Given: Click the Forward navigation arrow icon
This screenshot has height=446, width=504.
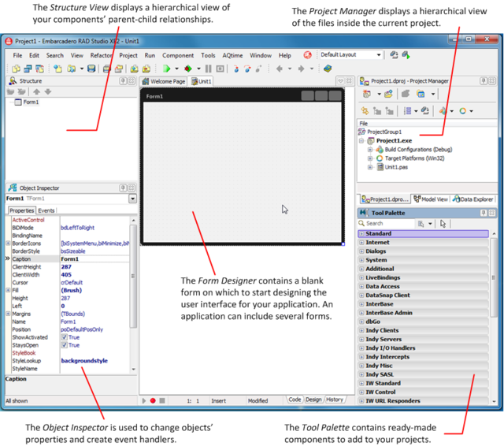Looking at the screenshot, I should tap(301, 69).
